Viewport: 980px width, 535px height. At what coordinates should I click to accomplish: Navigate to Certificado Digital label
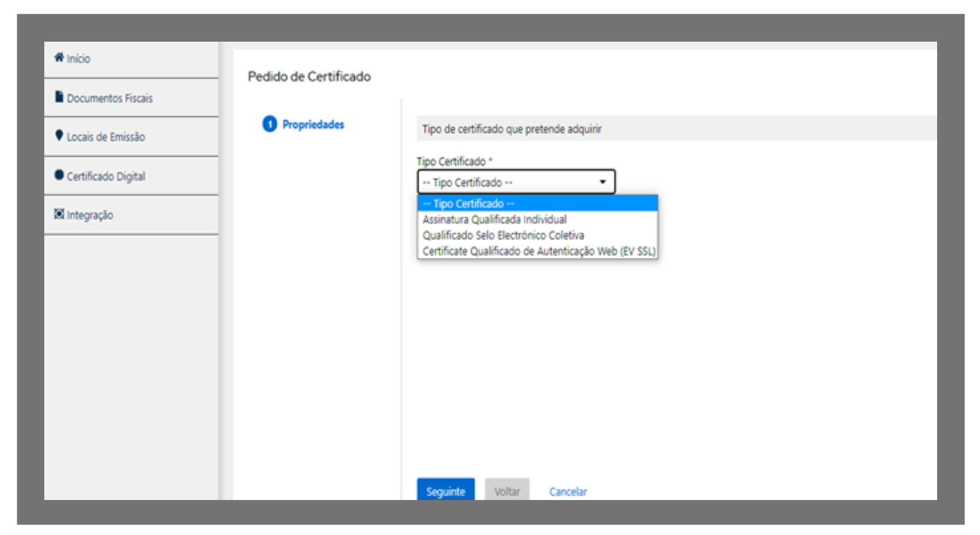[x=105, y=176]
